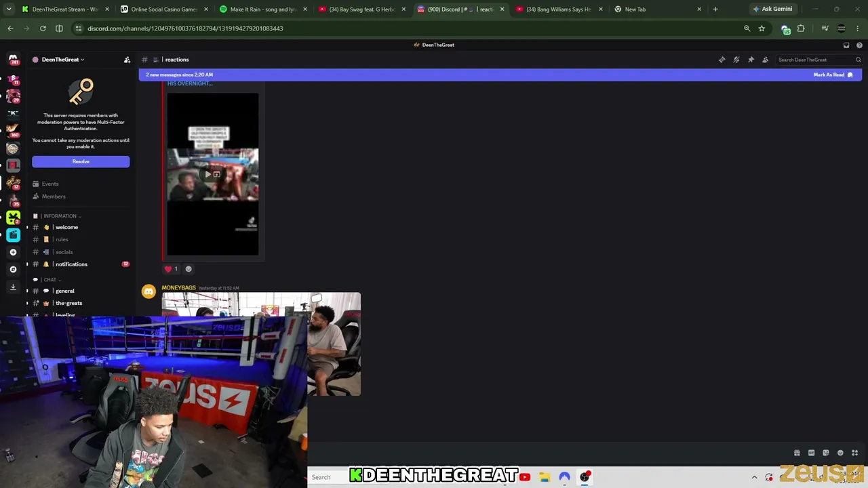View site information icon in address bar
This screenshot has height=488, width=868.
(79, 28)
